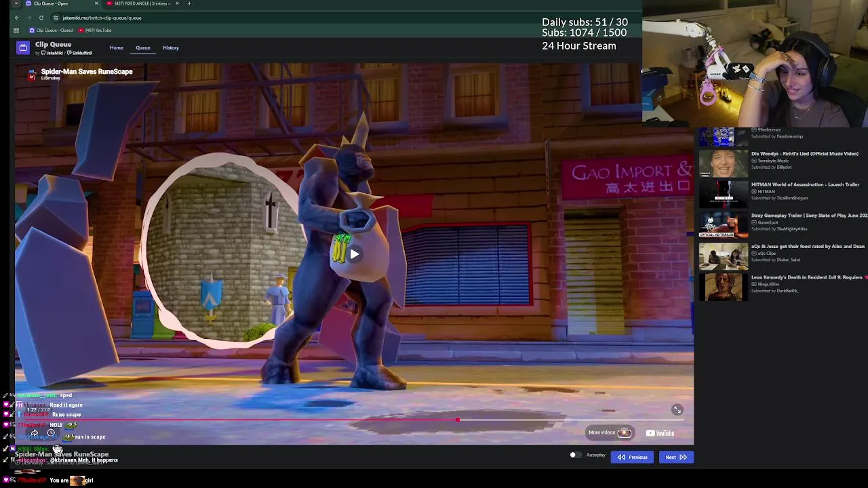Viewport: 868px width, 488px height.
Task: Enter fullscreen on the video player
Action: (677, 409)
